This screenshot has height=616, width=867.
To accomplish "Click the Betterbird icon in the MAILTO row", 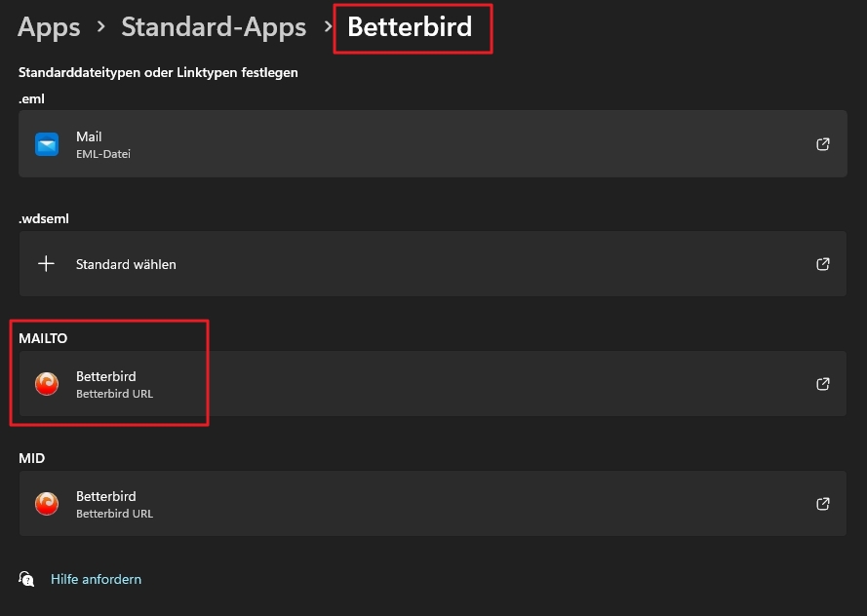I will pos(47,384).
